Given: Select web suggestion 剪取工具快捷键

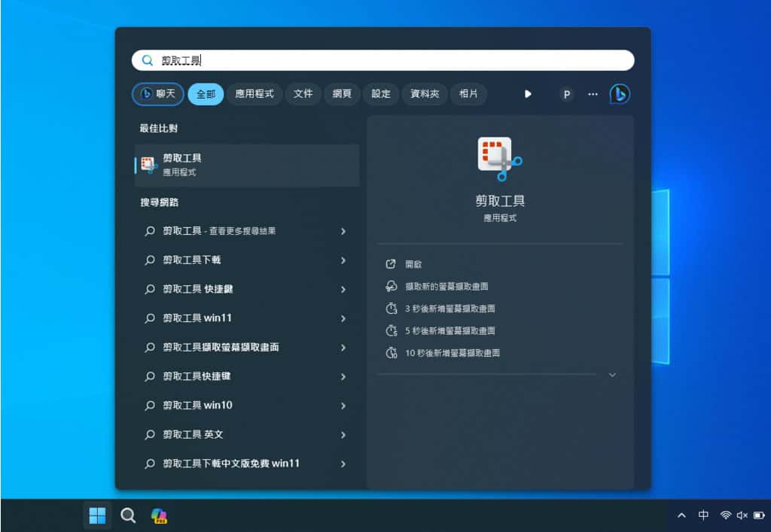Looking at the screenshot, I should coord(247,376).
